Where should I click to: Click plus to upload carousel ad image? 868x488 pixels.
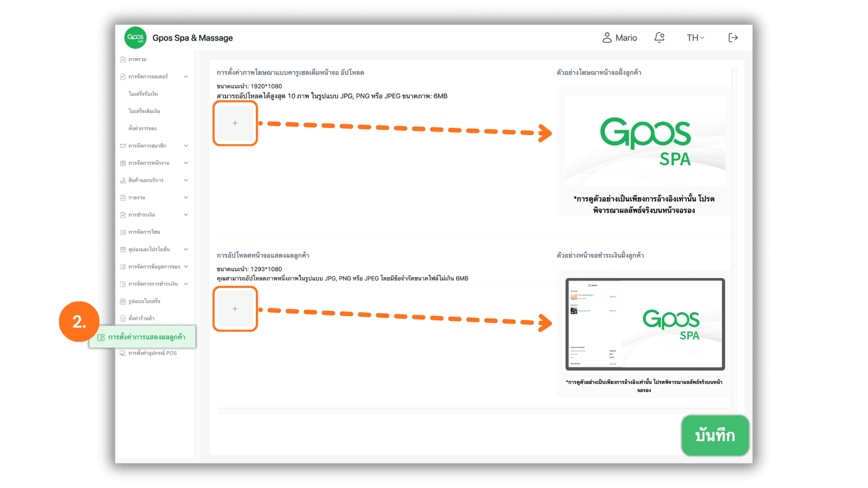point(235,123)
